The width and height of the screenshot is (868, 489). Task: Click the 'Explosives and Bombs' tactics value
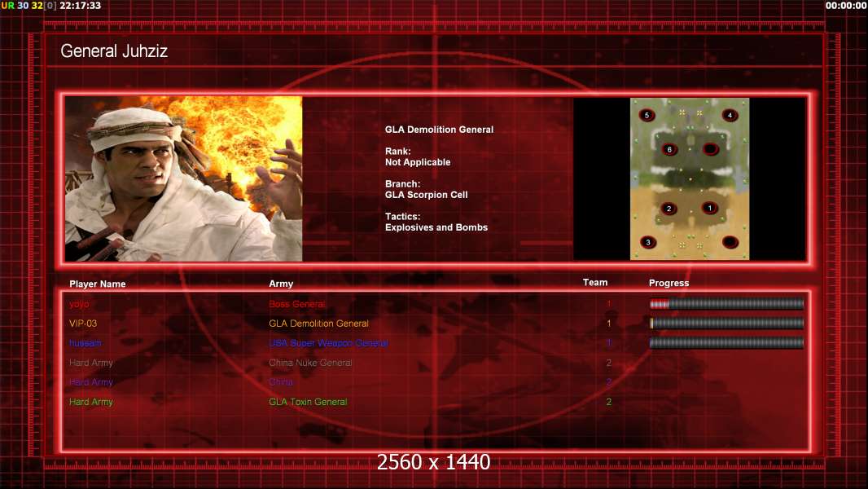point(436,227)
